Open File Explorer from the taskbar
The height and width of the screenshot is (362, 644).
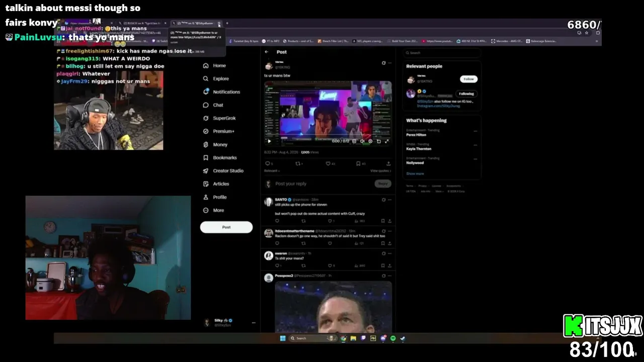click(353, 338)
